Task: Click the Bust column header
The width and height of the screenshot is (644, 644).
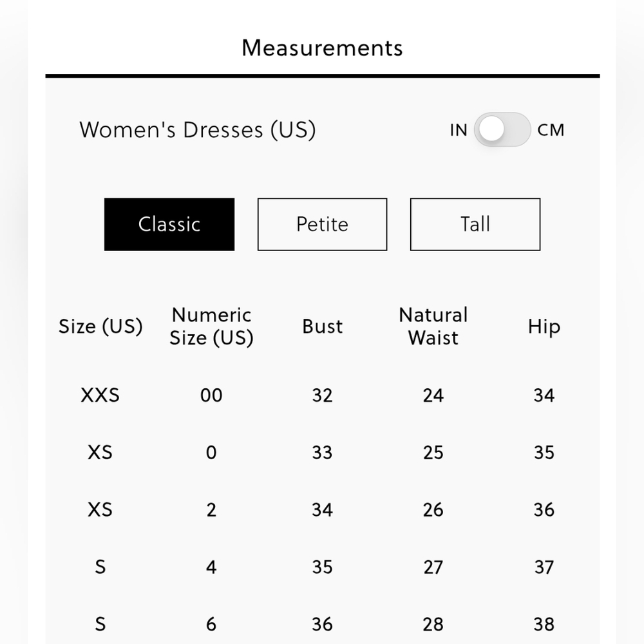Action: (322, 327)
